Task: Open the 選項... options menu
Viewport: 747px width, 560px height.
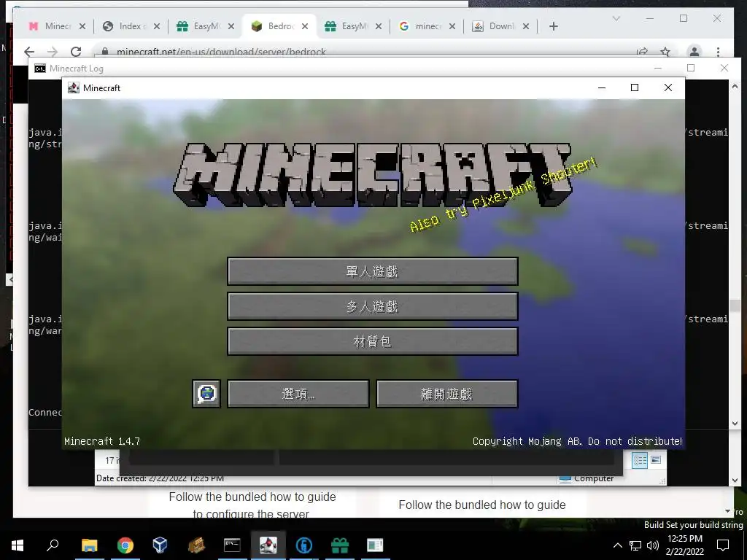Action: point(298,394)
